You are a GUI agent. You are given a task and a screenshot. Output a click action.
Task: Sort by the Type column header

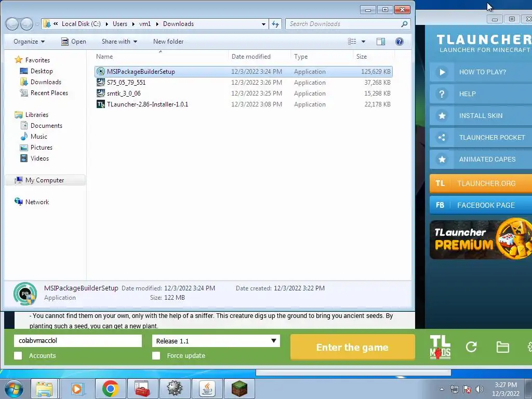tap(322, 57)
